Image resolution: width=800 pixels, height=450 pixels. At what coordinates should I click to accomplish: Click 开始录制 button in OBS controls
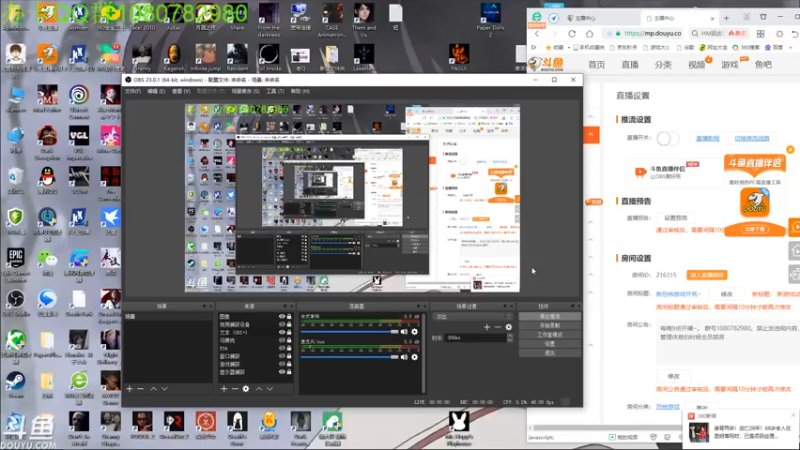coord(549,326)
